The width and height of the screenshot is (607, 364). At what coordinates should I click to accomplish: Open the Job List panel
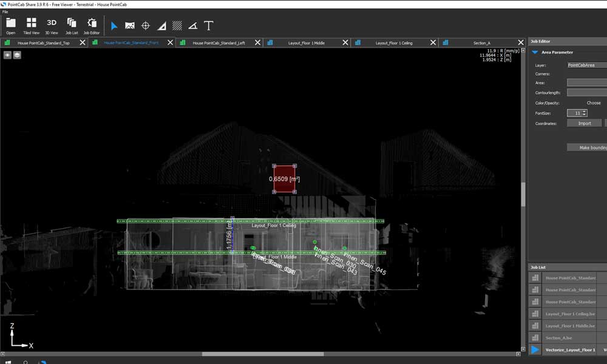72,25
